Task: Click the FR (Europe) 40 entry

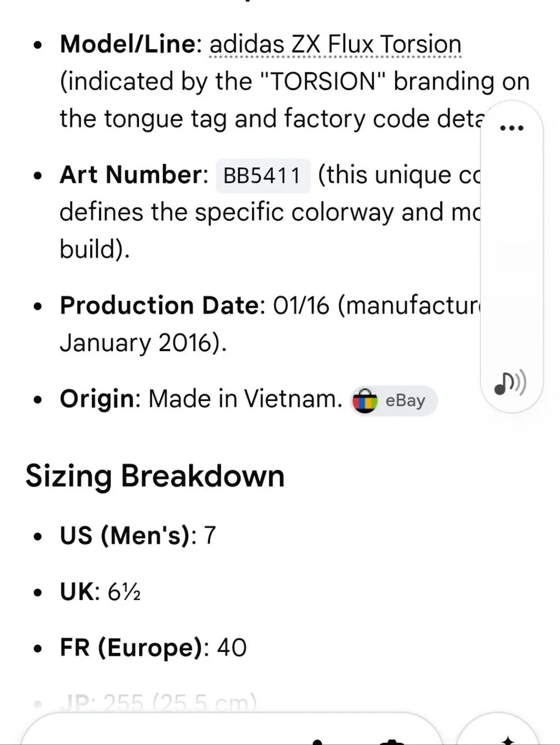Action: tap(153, 648)
